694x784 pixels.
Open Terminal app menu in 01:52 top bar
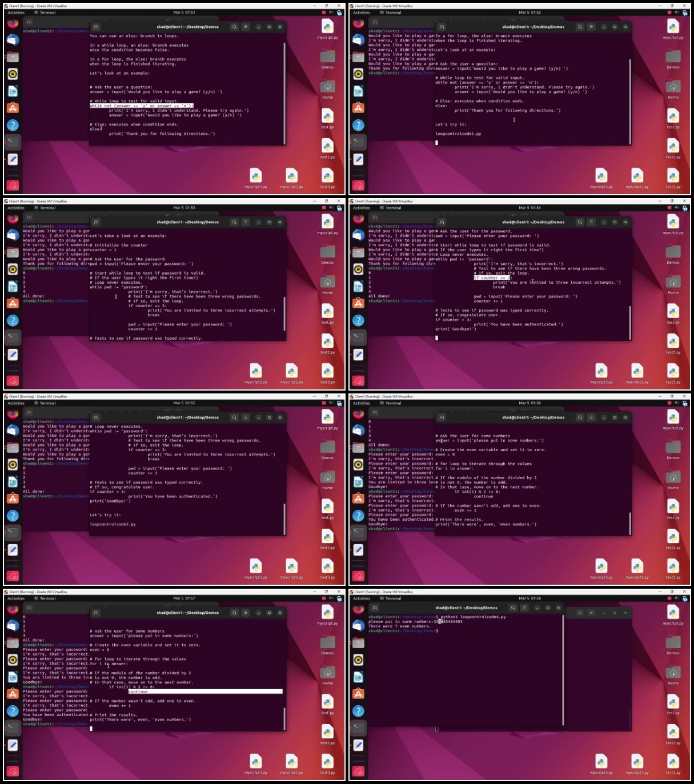[391, 13]
